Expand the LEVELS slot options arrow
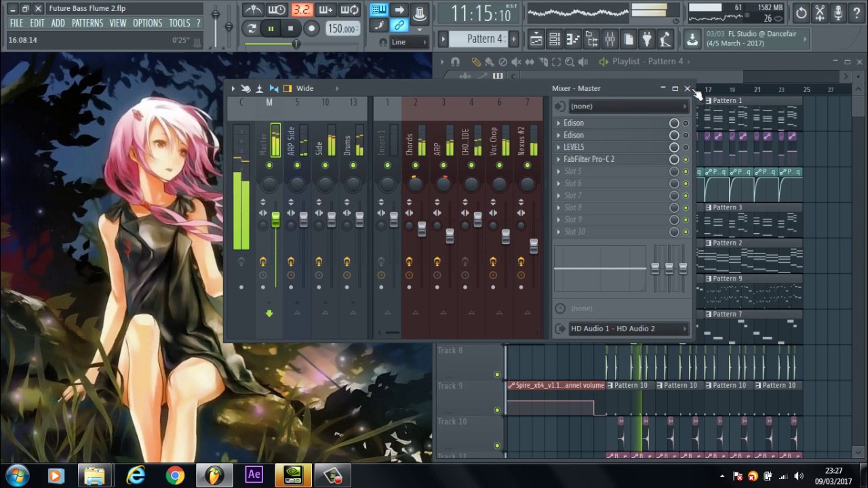 (558, 147)
